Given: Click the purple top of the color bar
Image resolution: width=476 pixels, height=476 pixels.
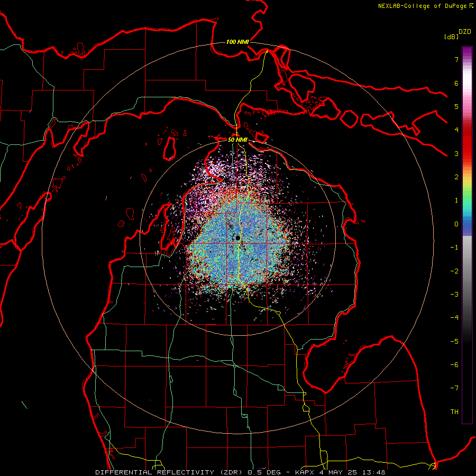Looking at the screenshot, I should (x=467, y=52).
